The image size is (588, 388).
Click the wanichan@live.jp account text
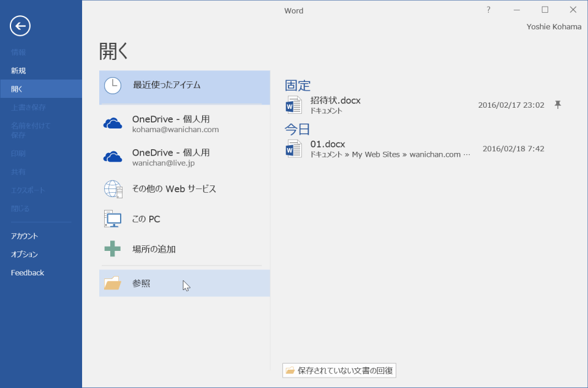click(x=164, y=163)
